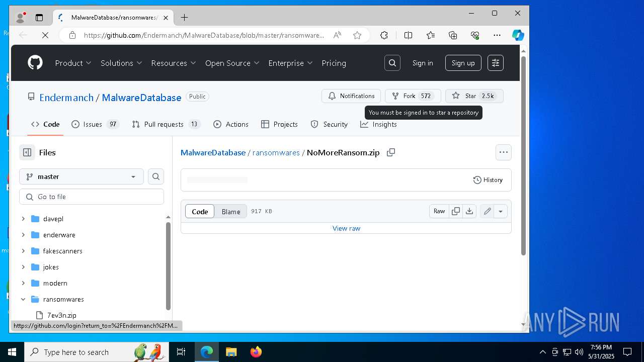The width and height of the screenshot is (644, 362).
Task: Expand the fakescanners folder
Action: (23, 251)
